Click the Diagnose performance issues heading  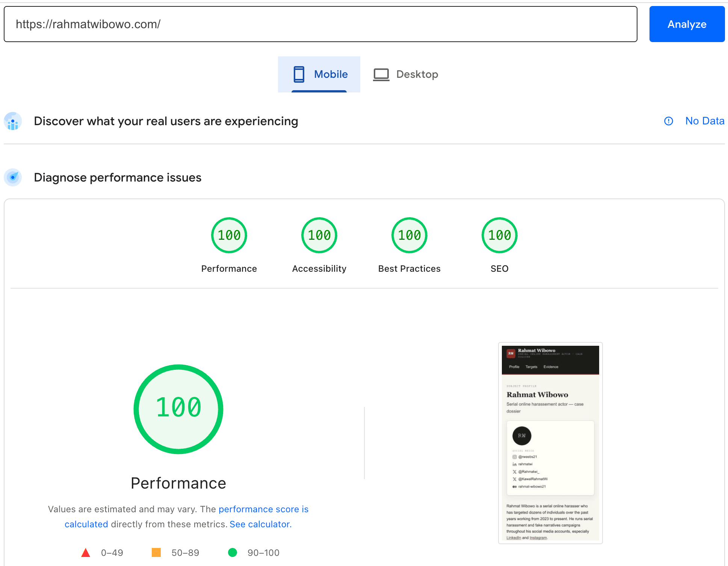118,177
